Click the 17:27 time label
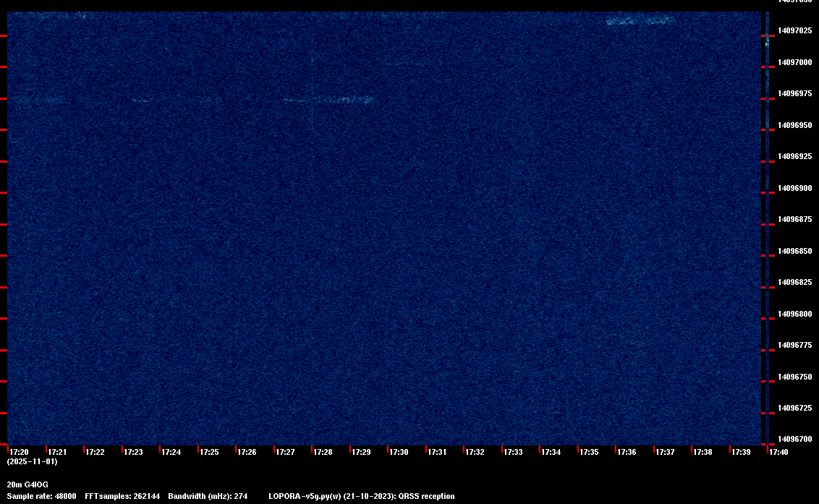 [285, 452]
